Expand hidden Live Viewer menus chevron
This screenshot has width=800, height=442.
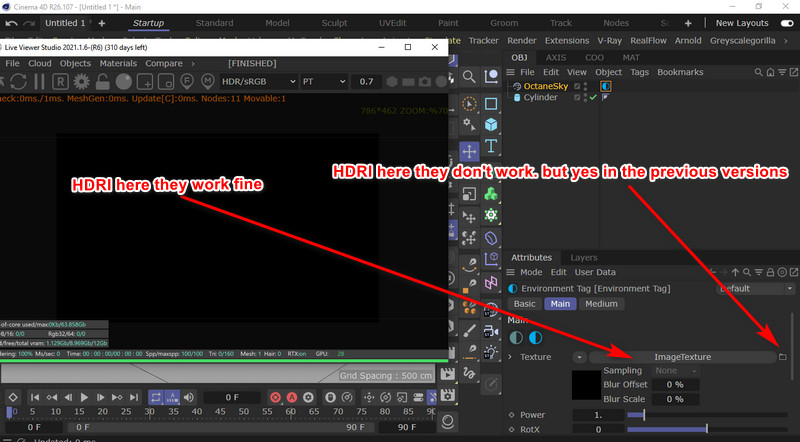[x=193, y=63]
